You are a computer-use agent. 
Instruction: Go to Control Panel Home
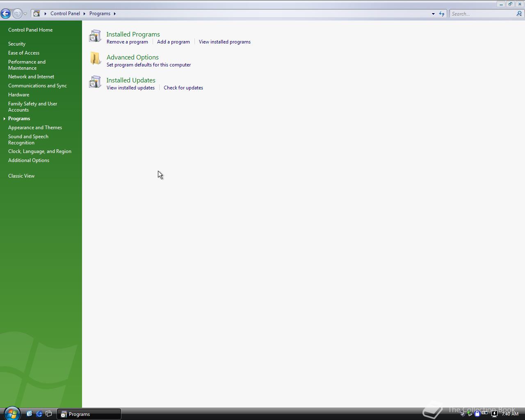point(30,30)
